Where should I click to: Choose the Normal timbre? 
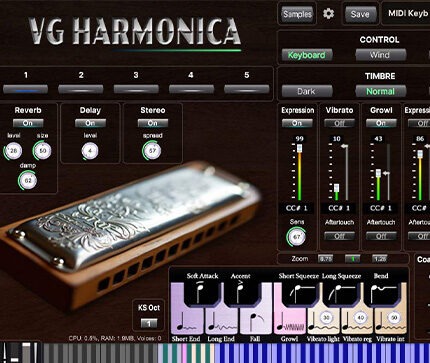coord(380,91)
